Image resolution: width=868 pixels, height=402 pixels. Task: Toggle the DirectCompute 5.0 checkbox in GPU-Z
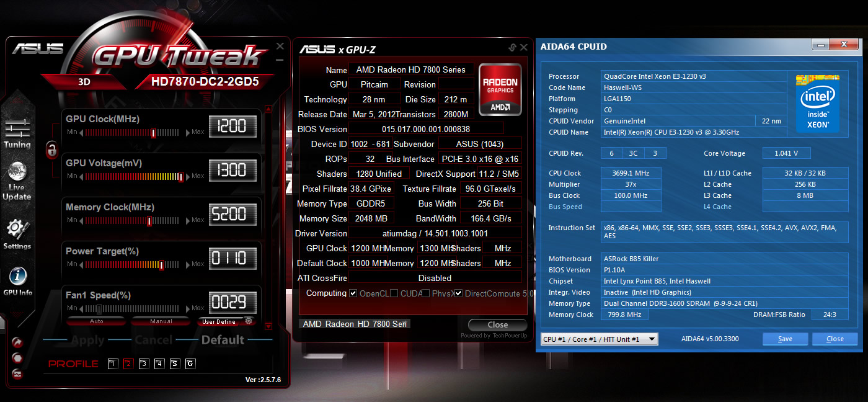[x=458, y=293]
